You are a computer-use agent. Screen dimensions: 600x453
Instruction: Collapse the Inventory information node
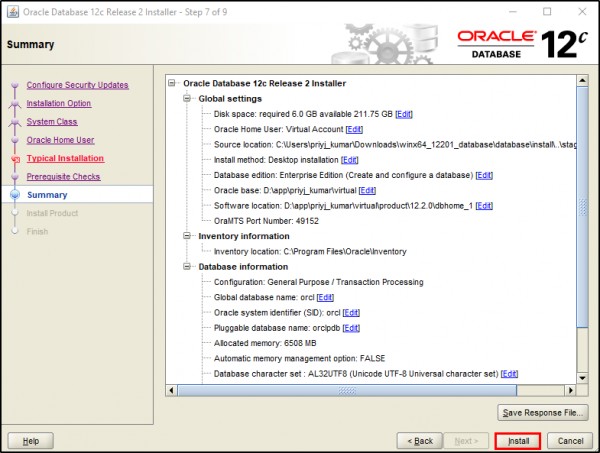187,236
